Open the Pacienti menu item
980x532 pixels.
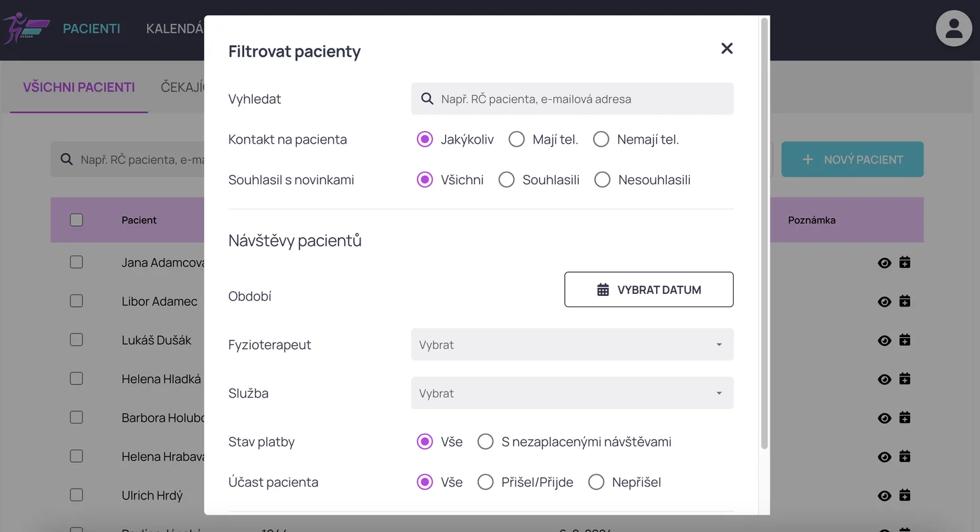click(92, 29)
